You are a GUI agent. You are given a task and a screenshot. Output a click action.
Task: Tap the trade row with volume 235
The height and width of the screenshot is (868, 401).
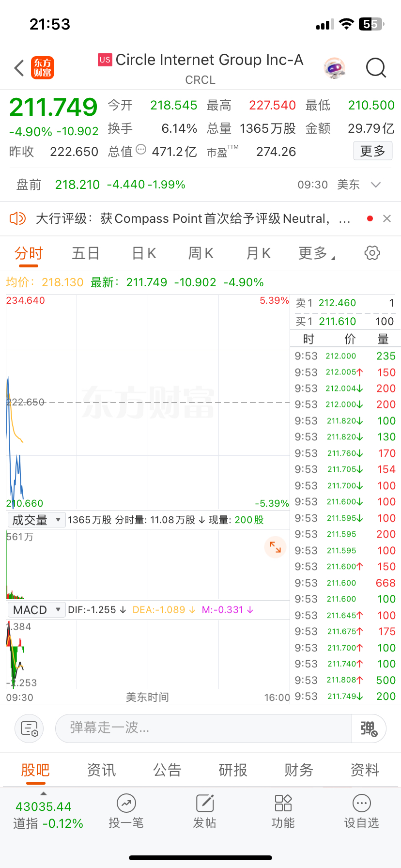[x=345, y=356]
